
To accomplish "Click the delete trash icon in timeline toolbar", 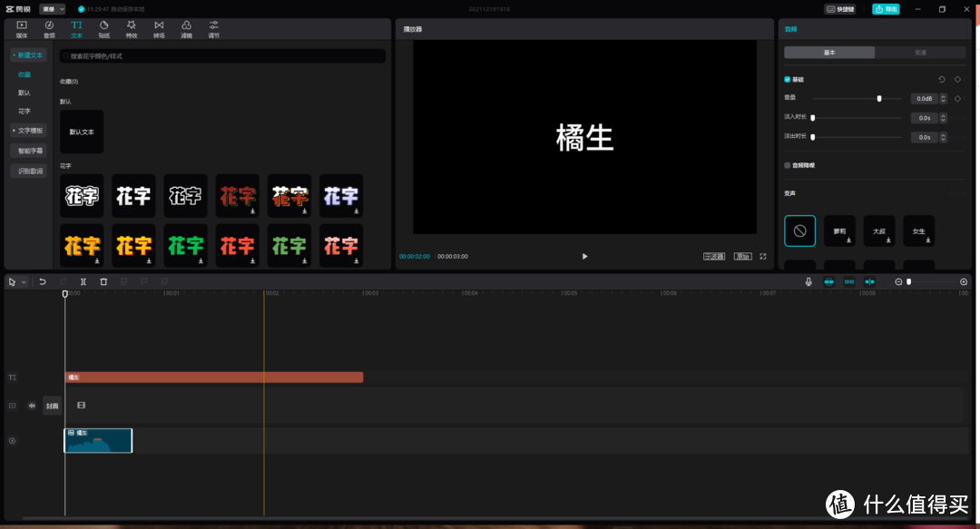I will pos(103,282).
